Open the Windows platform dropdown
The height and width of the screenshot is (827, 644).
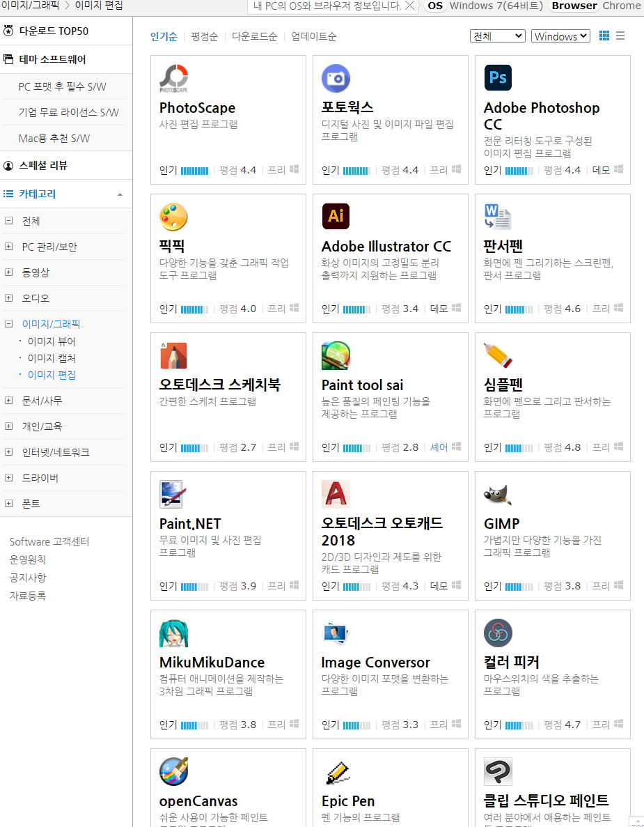pos(560,36)
